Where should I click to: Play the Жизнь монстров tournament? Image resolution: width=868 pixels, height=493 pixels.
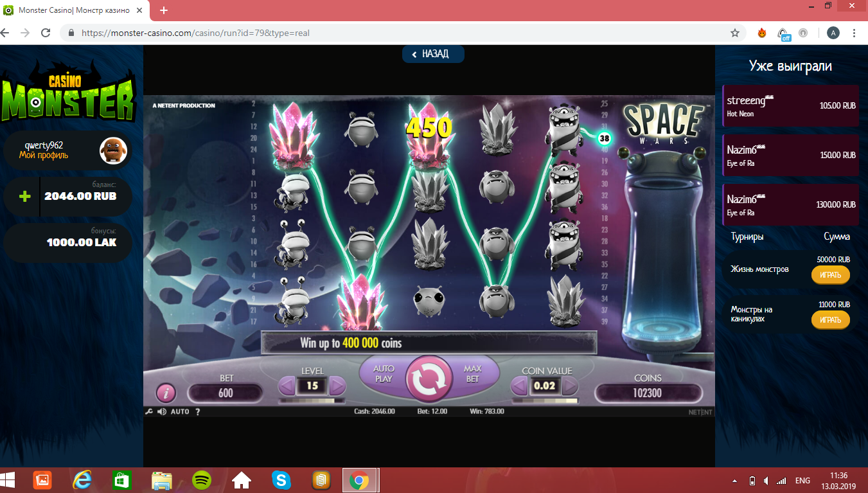click(830, 275)
